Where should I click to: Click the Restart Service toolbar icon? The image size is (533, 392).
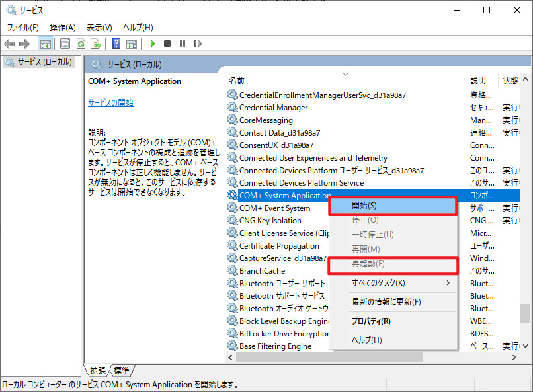pos(198,44)
